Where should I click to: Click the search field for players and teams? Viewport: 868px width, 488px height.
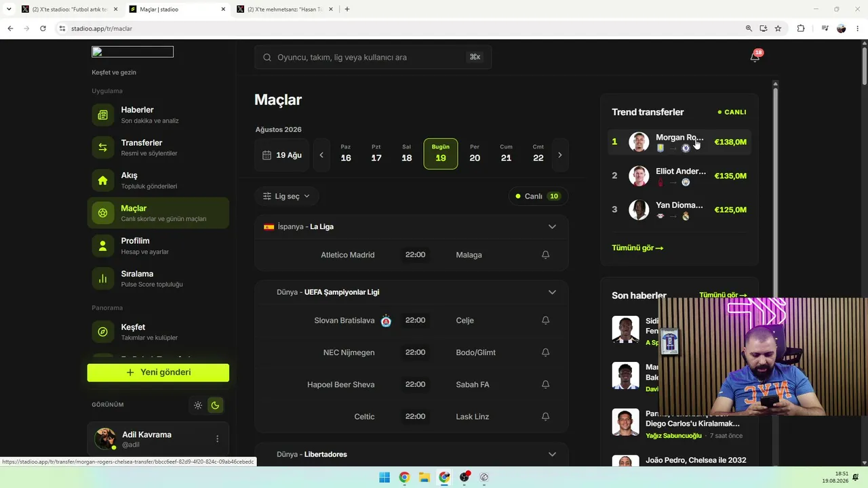pyautogui.click(x=373, y=58)
